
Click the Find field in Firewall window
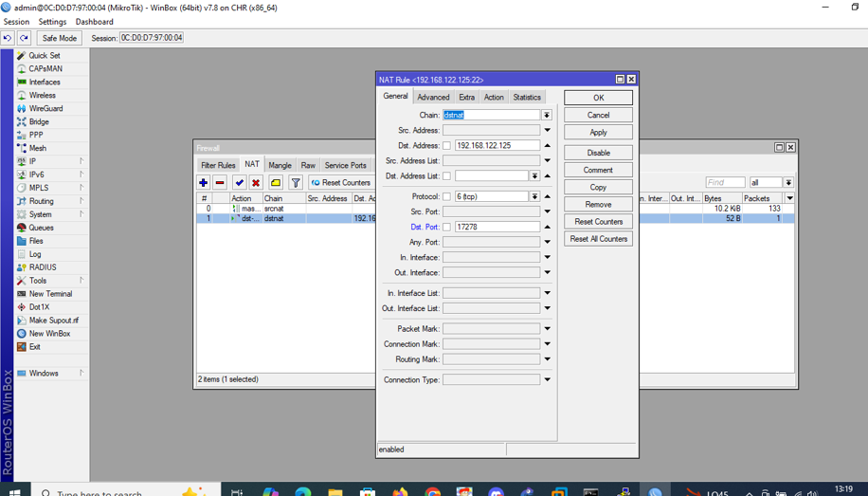point(725,182)
